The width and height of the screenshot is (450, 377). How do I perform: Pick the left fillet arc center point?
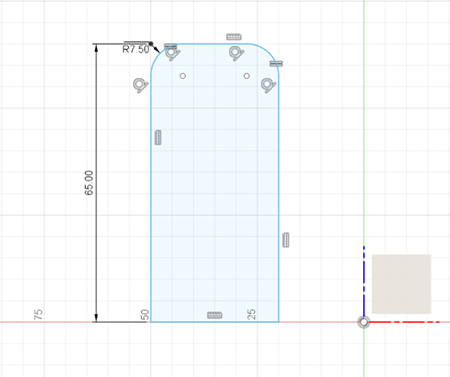183,76
